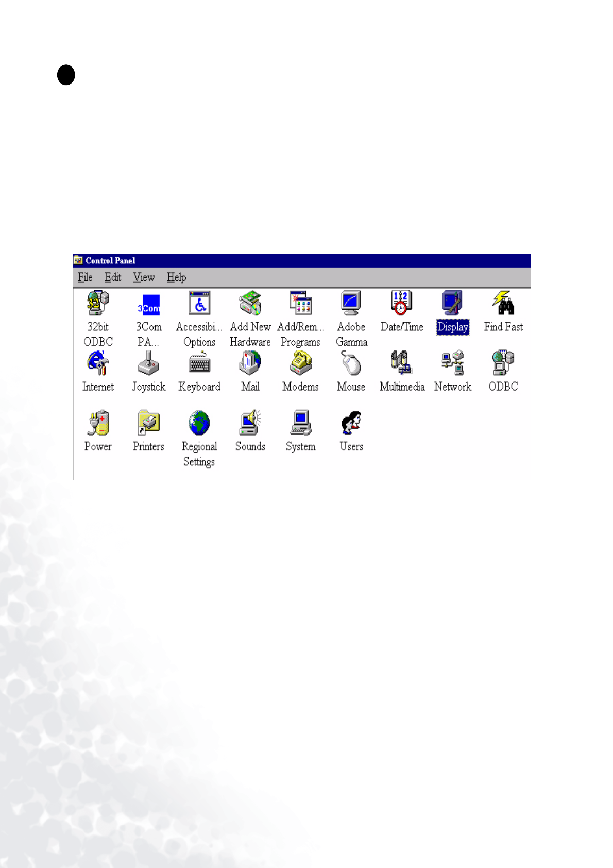Click the Control Panel title bar icon
This screenshot has height=868, width=613.
[78, 260]
